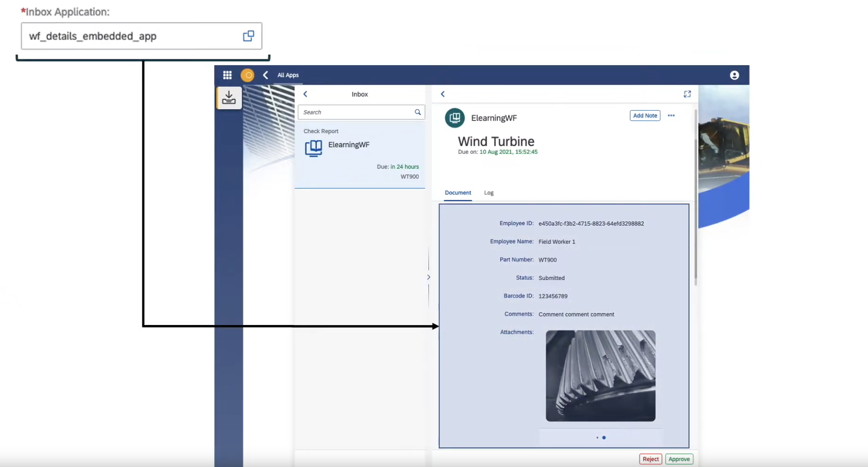The image size is (868, 467).
Task: Click the Due in 24 hours text
Action: click(x=398, y=167)
